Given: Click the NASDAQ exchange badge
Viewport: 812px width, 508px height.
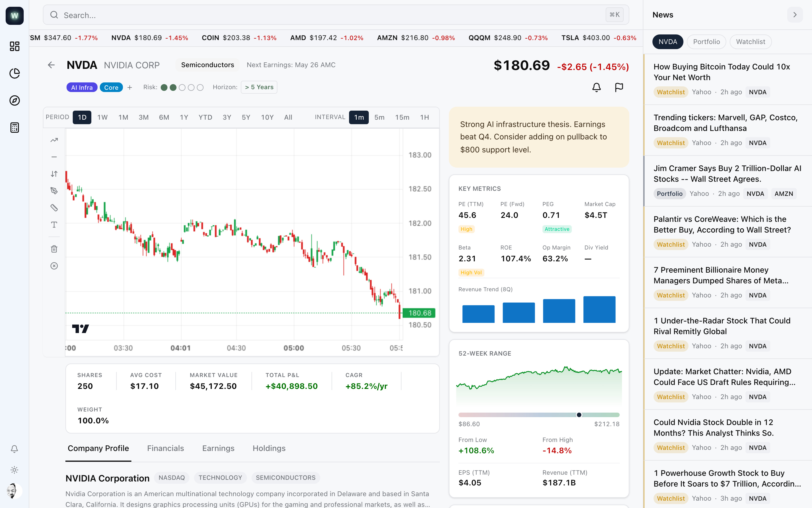Looking at the screenshot, I should pyautogui.click(x=171, y=478).
